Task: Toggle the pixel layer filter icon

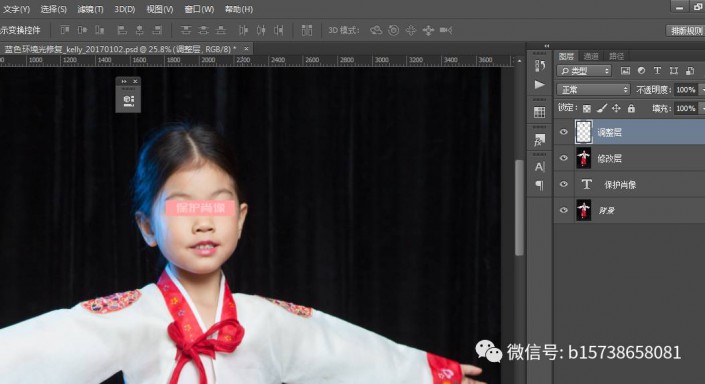Action: point(625,71)
